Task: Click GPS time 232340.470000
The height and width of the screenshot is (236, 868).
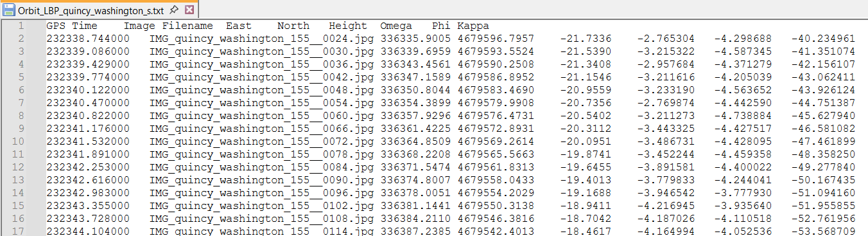Action: (88, 103)
